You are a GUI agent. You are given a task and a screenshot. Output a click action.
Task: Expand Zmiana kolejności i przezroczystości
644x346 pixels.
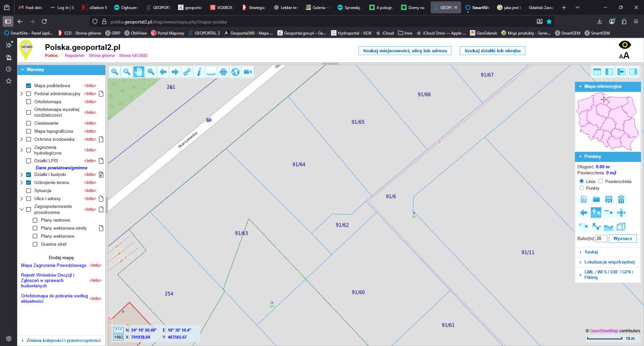point(61,340)
